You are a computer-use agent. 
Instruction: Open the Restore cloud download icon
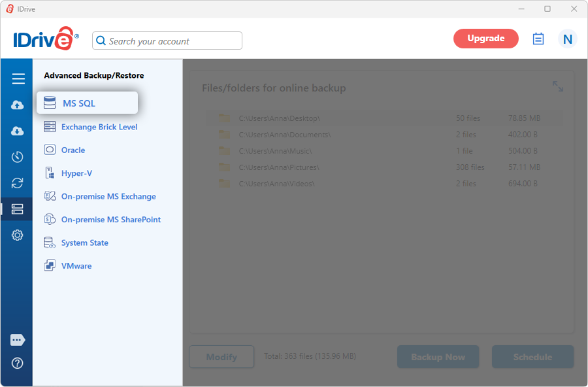pos(18,131)
